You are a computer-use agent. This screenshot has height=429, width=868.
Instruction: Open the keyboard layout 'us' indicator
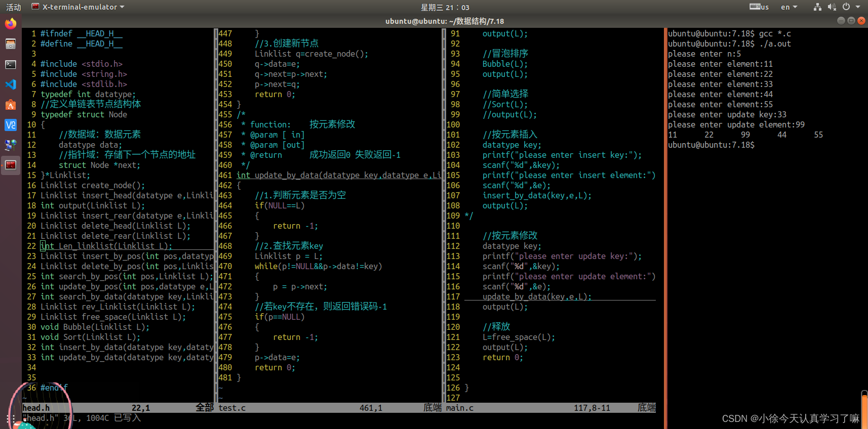759,7
